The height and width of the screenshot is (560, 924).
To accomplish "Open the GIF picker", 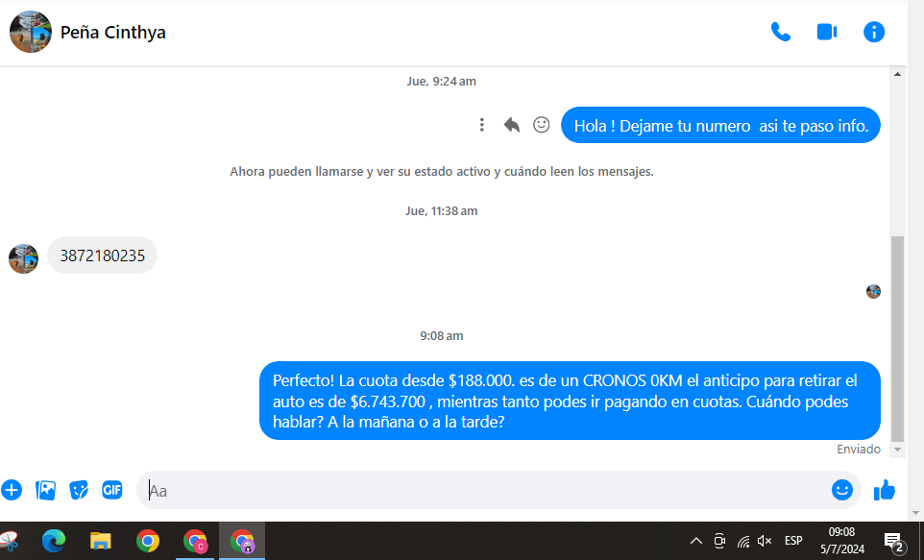I will point(112,490).
